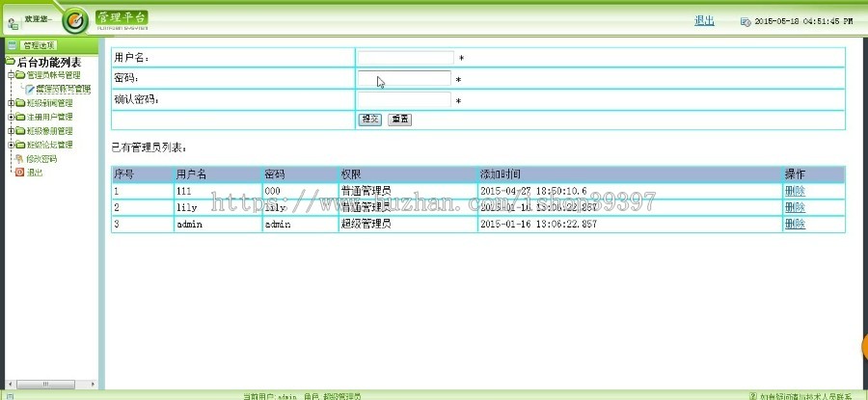Click the 退出 link in the header
The width and height of the screenshot is (868, 400).
[x=704, y=21]
